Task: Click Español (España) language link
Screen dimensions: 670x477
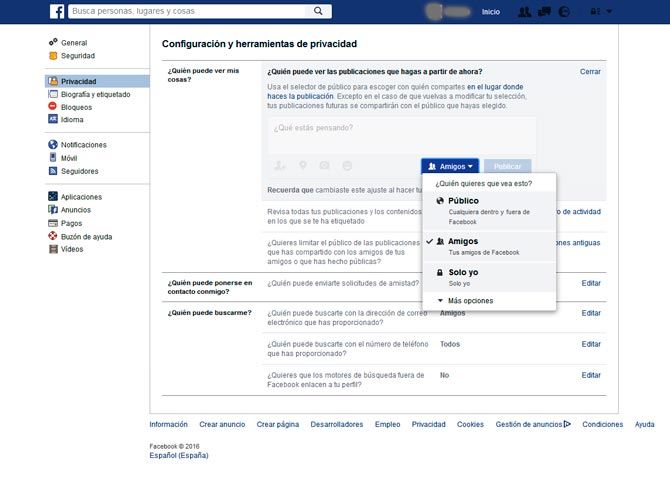Action: pyautogui.click(x=179, y=455)
